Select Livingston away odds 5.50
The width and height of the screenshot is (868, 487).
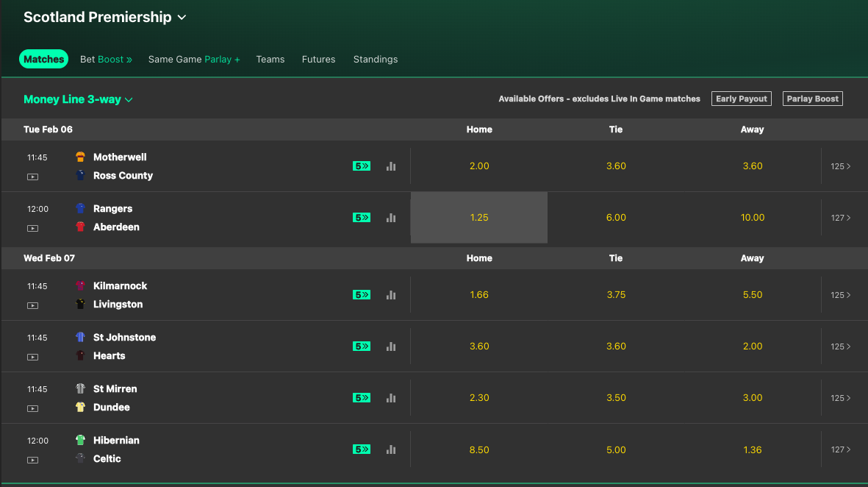click(x=753, y=295)
